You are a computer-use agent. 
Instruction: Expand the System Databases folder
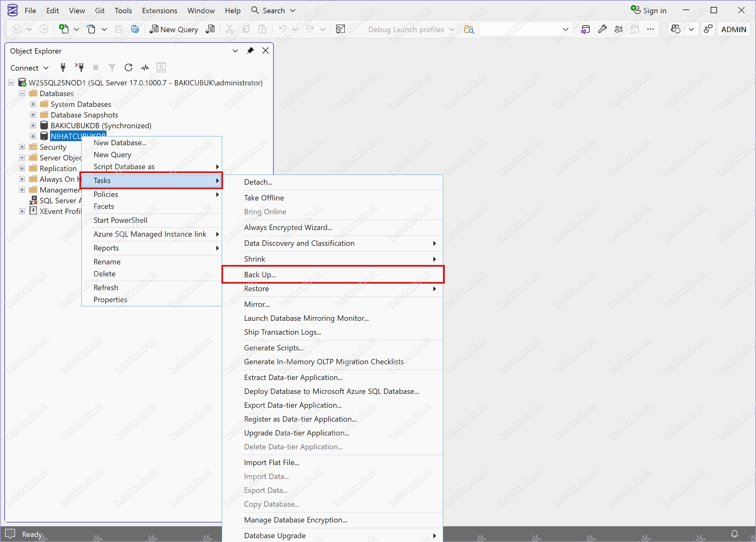33,104
